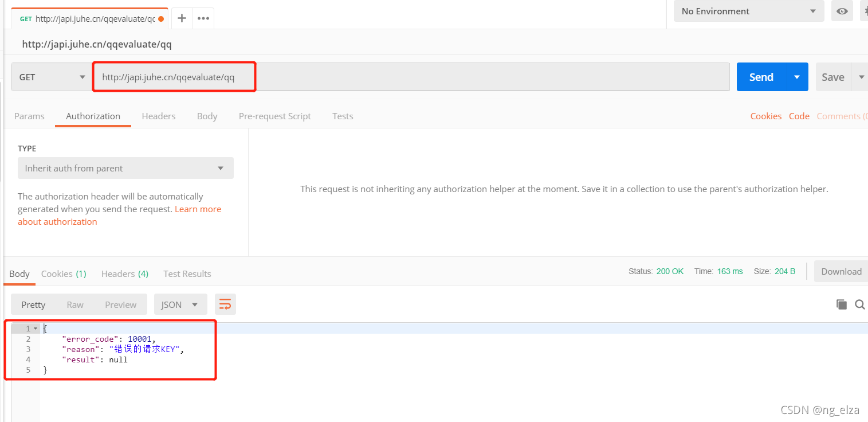Screen dimensions: 868x422
Task: Click the 163 ms time value
Action: [x=730, y=271]
